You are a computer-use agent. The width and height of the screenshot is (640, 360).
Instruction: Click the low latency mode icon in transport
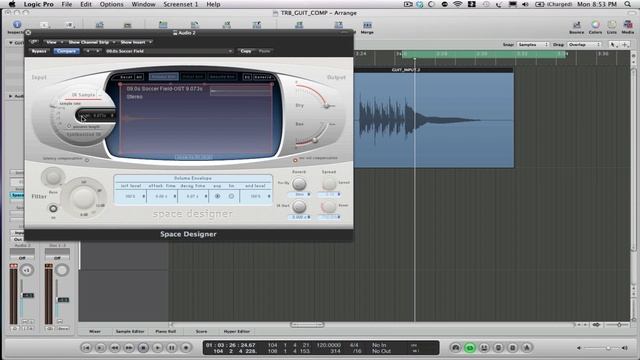click(456, 348)
